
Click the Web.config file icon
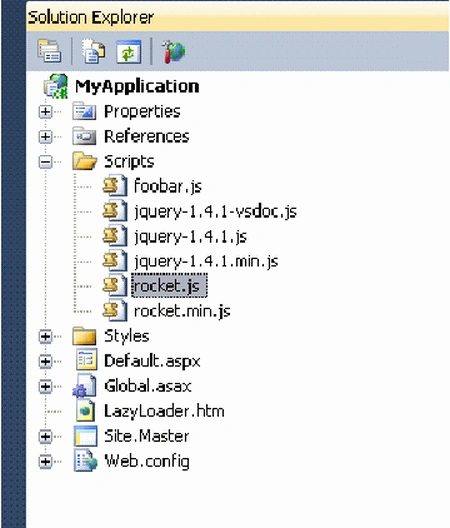click(x=86, y=461)
